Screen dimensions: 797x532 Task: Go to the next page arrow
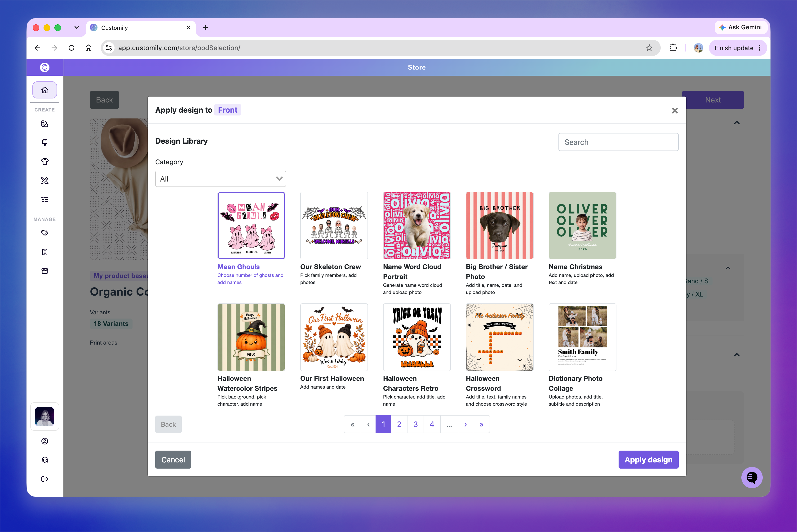(x=465, y=424)
